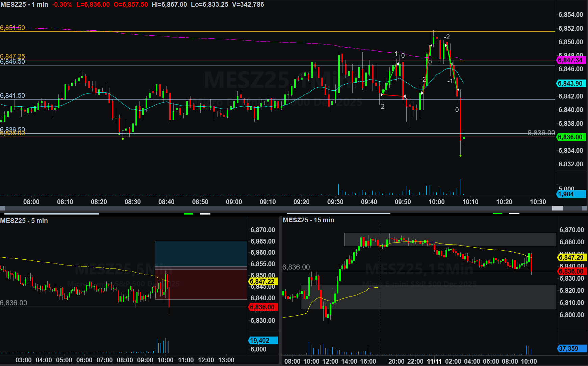
Task: Select the yellow 6,847.29 tag on 15 min chart
Action: coord(571,257)
